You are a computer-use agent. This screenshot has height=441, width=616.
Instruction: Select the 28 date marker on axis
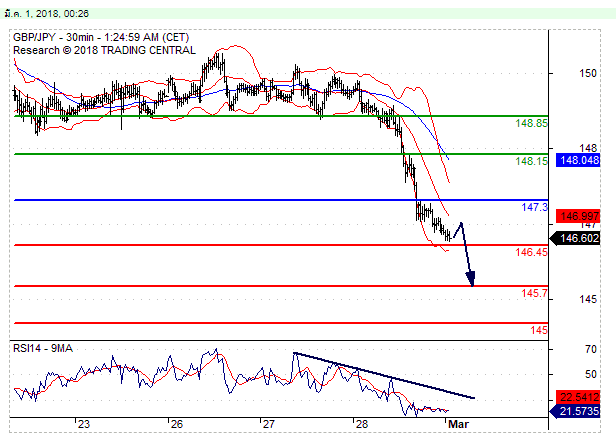(x=362, y=425)
